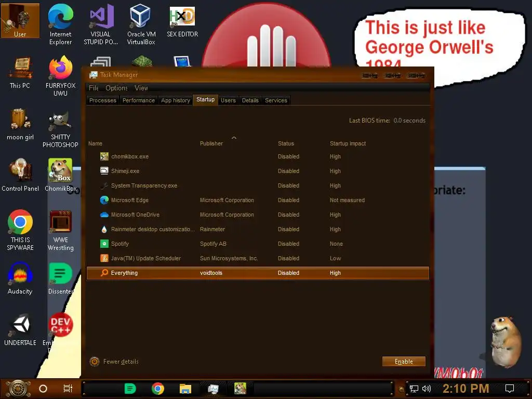This screenshot has width=532, height=399.
Task: Open File Explorer from the taskbar
Action: 185,389
